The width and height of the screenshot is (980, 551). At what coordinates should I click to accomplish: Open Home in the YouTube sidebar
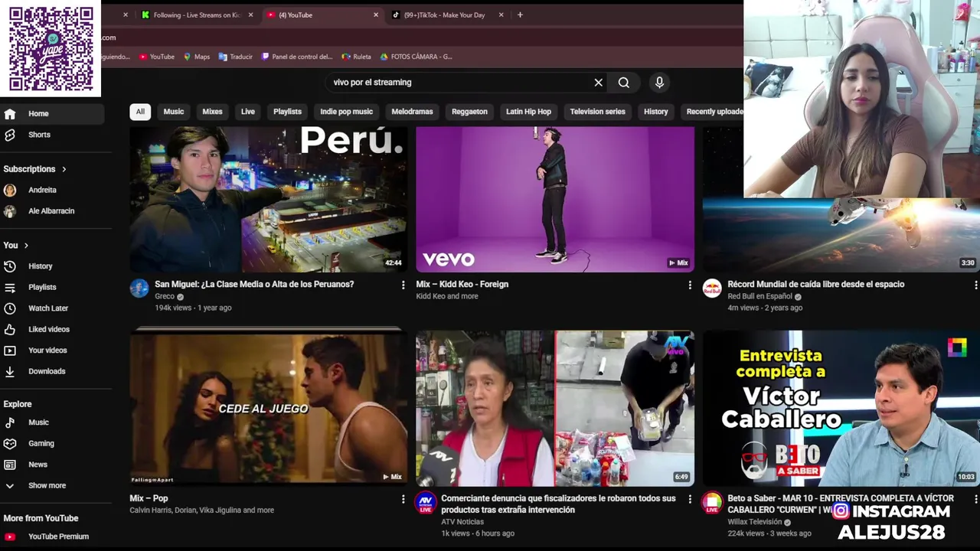point(52,114)
